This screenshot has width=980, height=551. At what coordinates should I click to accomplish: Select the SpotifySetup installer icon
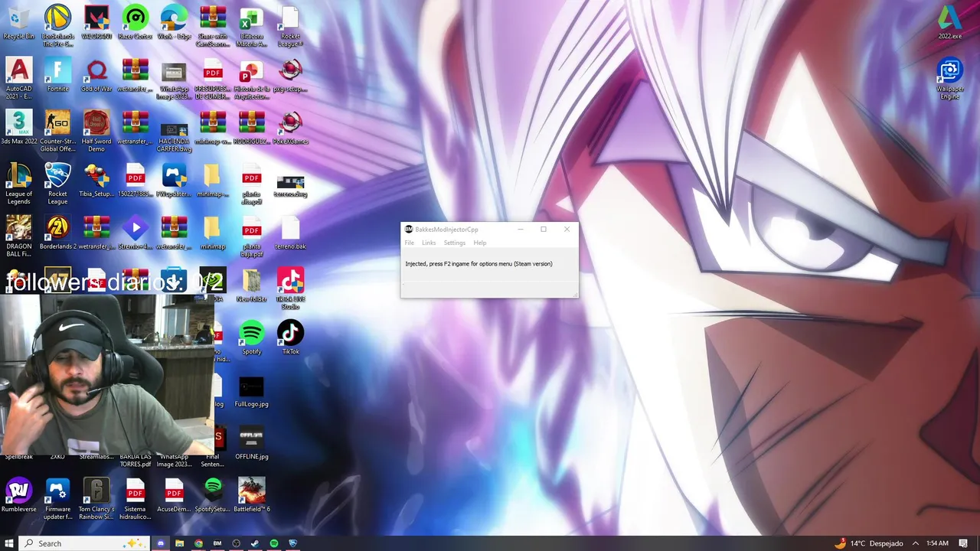click(213, 494)
